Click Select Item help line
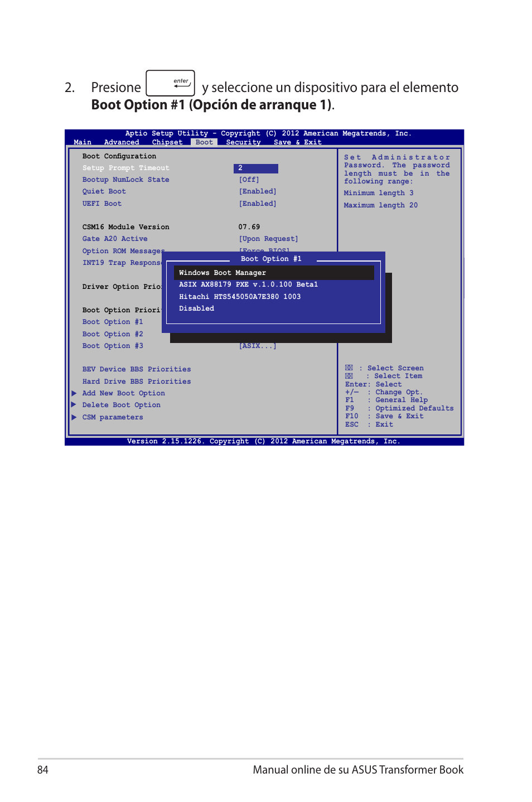 tap(384, 376)
